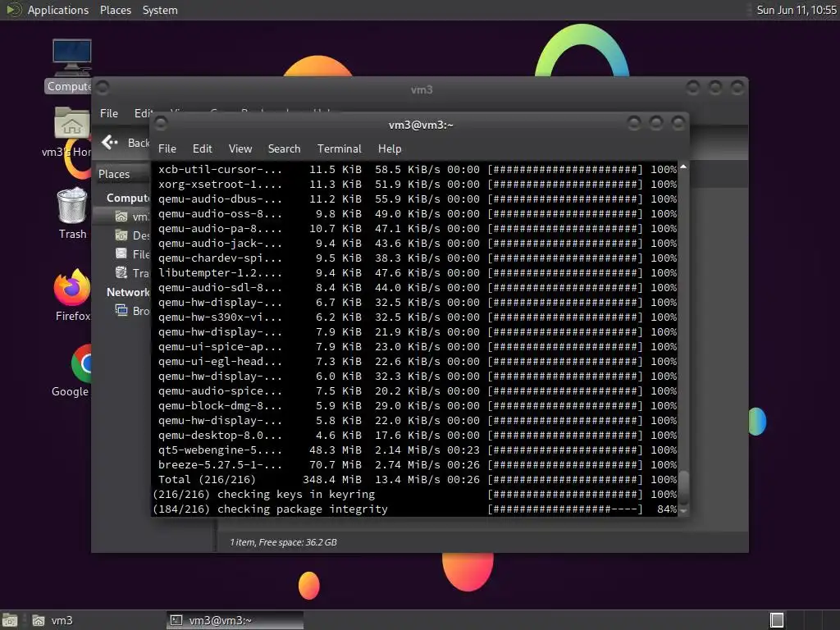Open the Places panel menu
This screenshot has width=840, height=630.
coord(115,10)
